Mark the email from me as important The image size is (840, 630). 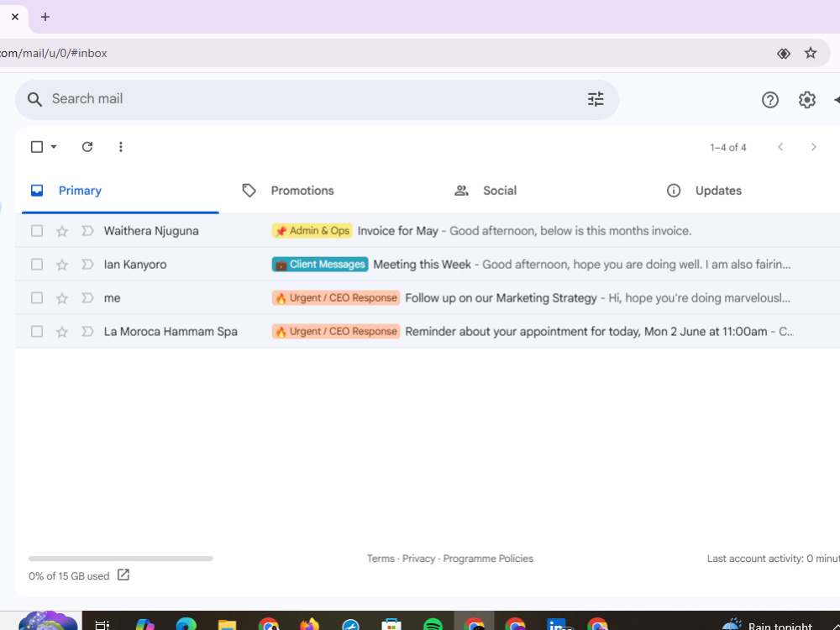click(87, 298)
